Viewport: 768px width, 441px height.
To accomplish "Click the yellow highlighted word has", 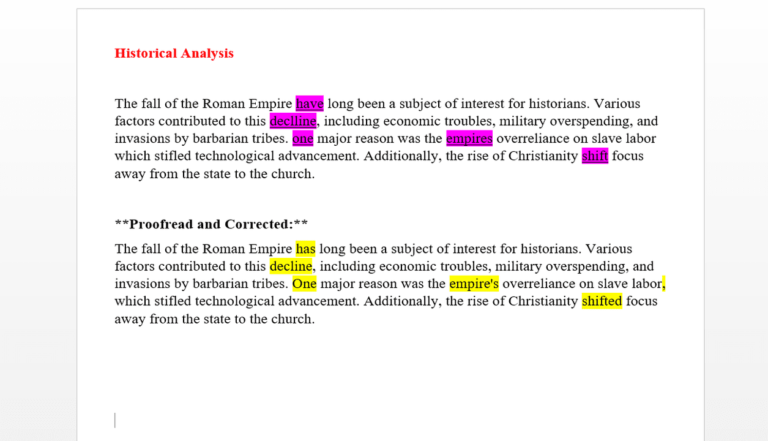I will [306, 248].
